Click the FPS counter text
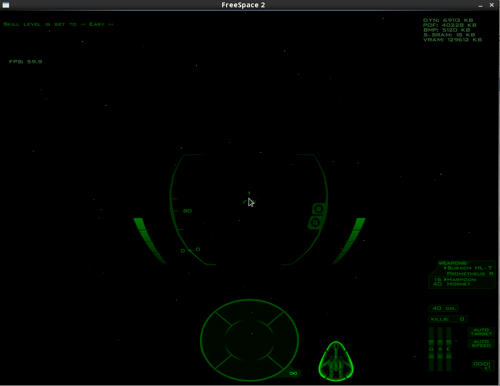 (x=26, y=62)
